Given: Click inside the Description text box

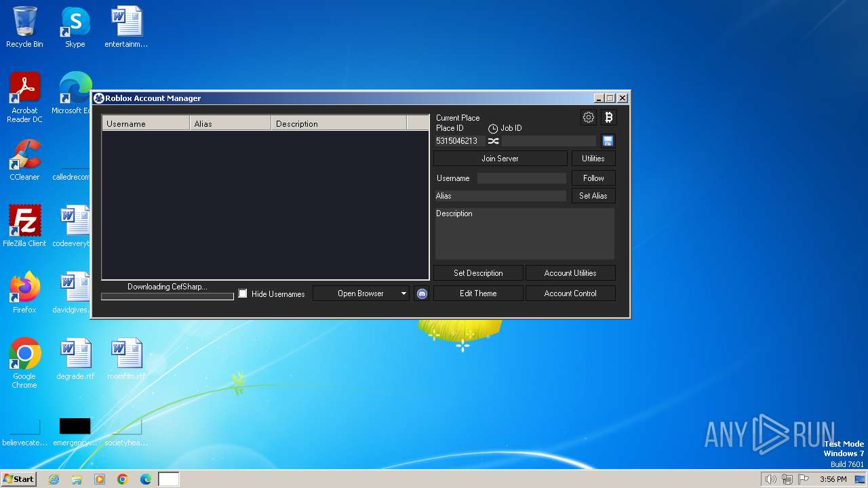Looking at the screenshot, I should click(x=524, y=234).
